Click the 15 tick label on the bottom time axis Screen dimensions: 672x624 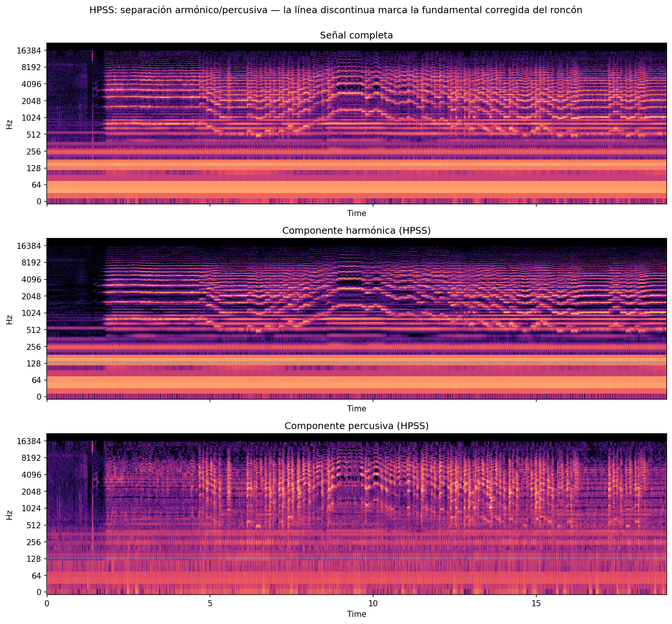click(x=536, y=603)
